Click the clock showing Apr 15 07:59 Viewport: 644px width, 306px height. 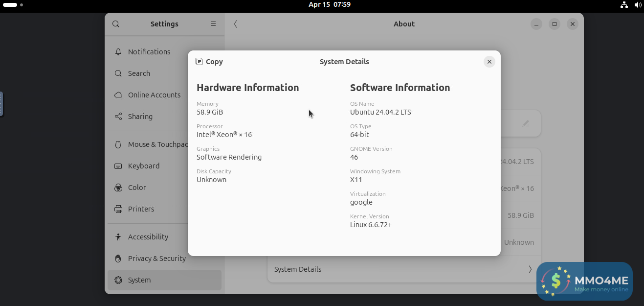pos(330,4)
